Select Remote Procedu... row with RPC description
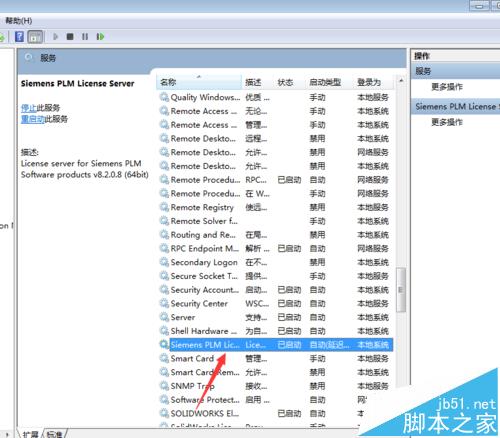 click(x=276, y=180)
